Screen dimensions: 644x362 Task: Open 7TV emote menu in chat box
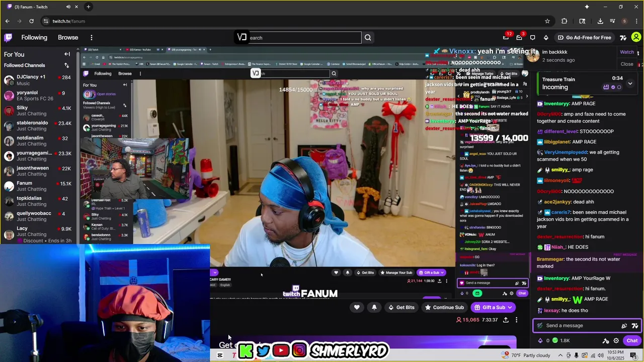coord(635,325)
